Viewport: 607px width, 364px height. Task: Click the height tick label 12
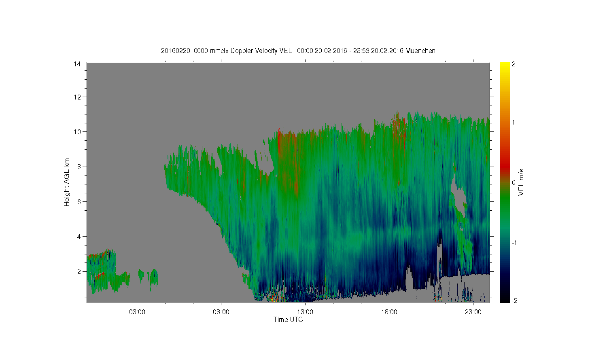[77, 97]
